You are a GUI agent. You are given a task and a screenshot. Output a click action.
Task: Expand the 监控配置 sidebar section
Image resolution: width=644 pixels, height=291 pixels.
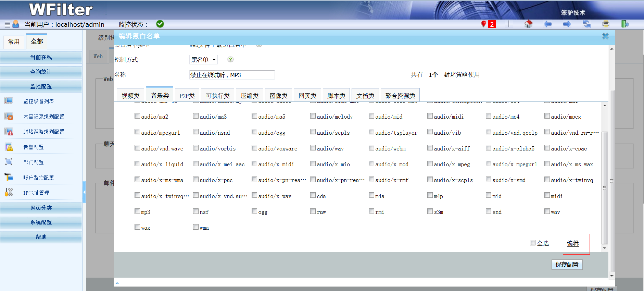click(x=41, y=86)
